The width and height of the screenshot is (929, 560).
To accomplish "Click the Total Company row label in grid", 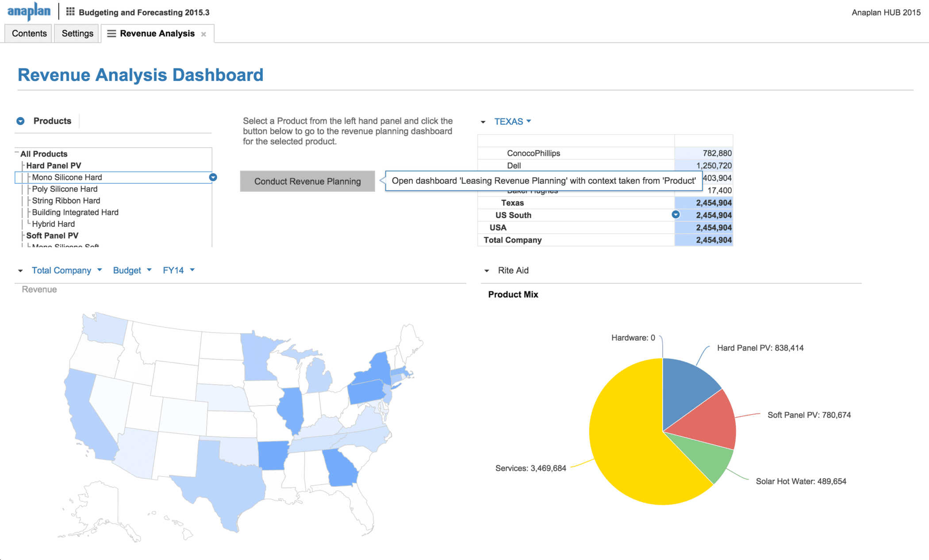I will point(512,240).
